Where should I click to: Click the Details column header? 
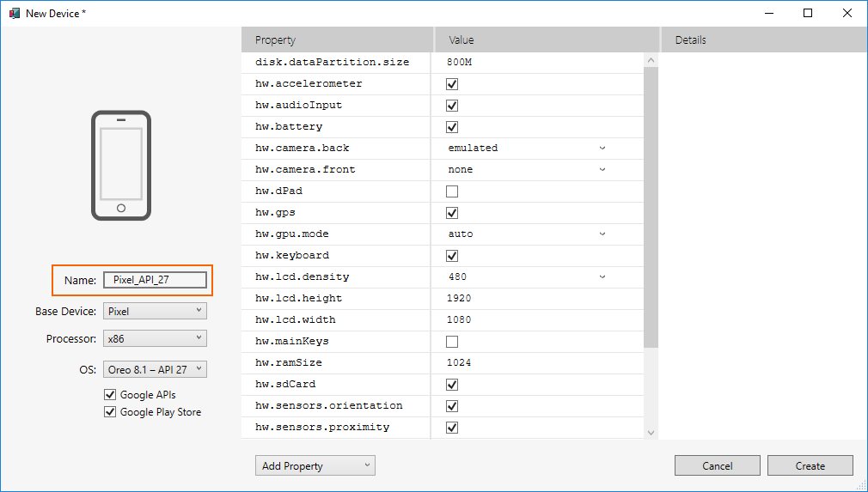click(764, 39)
